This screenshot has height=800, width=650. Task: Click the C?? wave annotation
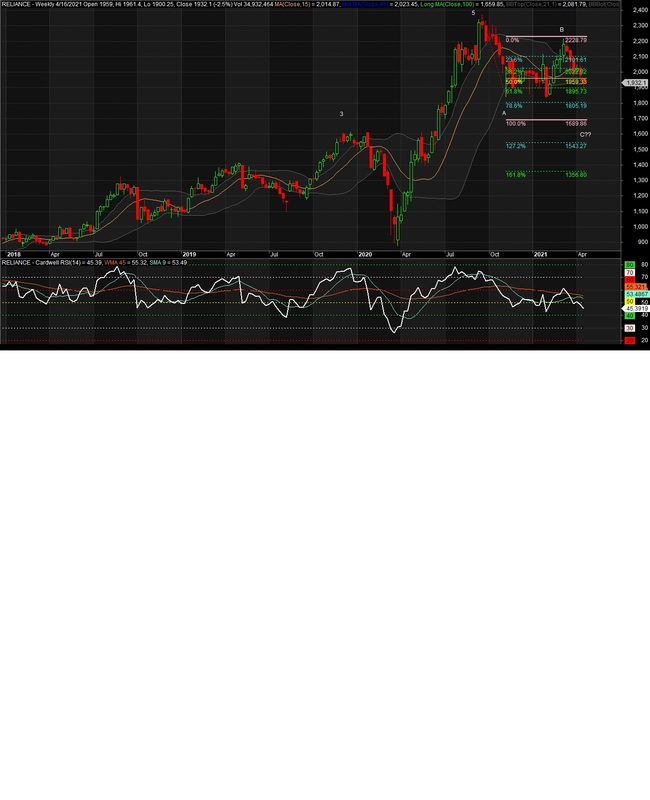pyautogui.click(x=585, y=135)
